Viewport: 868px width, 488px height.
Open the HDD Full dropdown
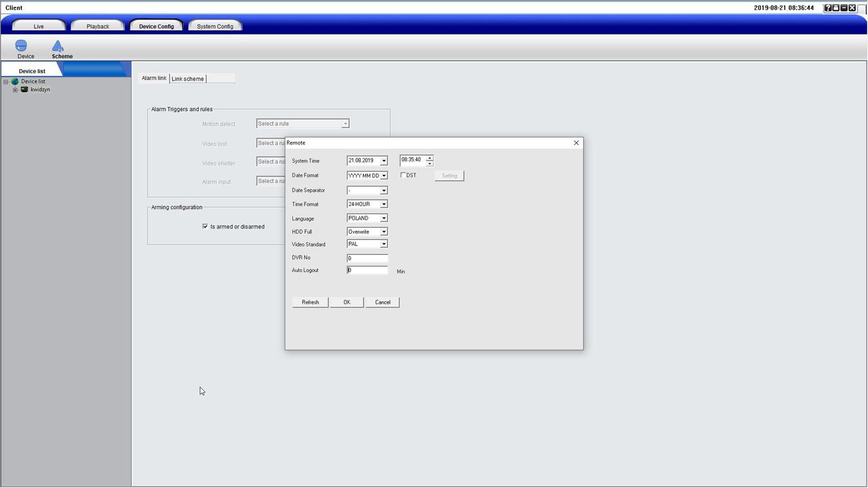coord(383,232)
